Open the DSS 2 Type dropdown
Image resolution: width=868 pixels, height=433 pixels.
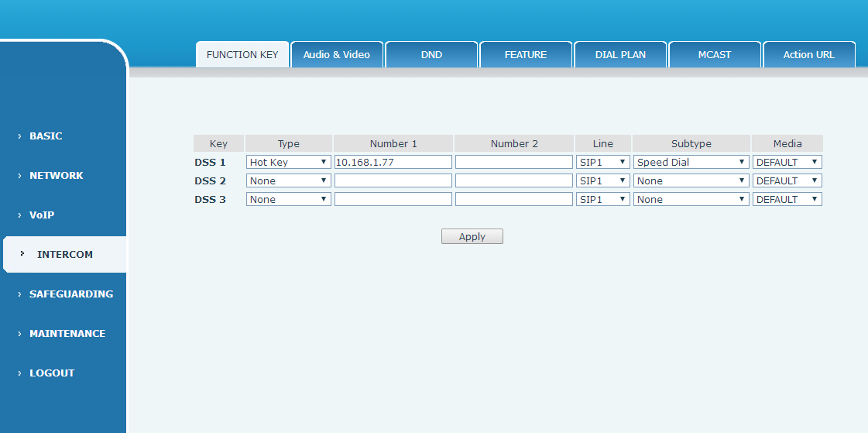288,181
